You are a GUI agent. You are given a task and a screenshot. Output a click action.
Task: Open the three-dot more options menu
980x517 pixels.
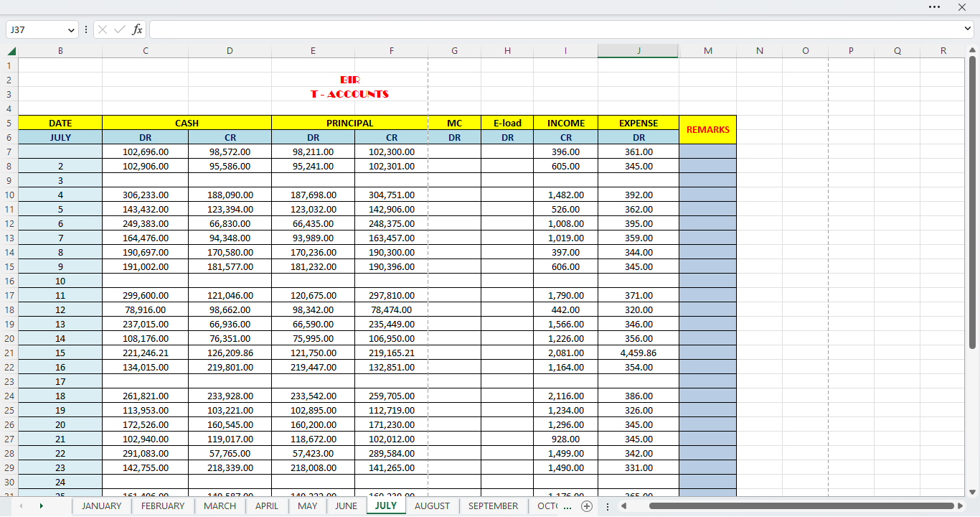(x=934, y=7)
